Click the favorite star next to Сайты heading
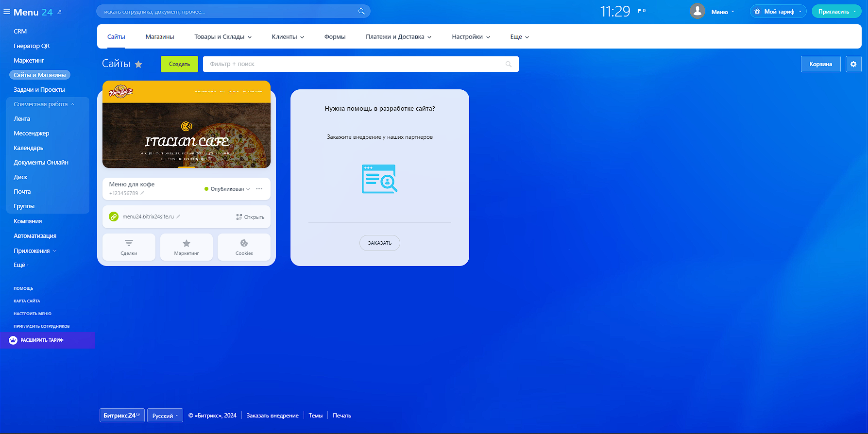 [x=138, y=64]
